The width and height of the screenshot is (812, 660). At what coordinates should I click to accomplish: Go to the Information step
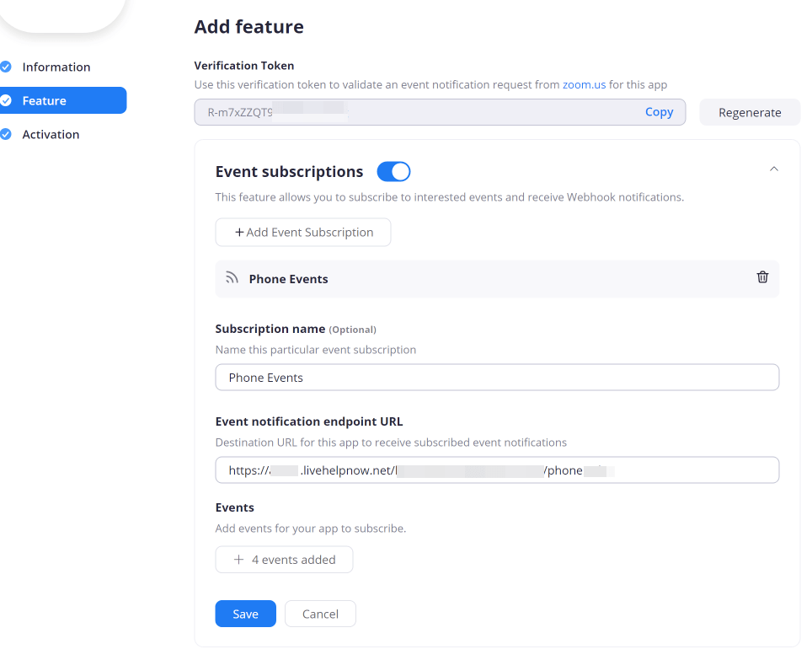click(x=57, y=67)
